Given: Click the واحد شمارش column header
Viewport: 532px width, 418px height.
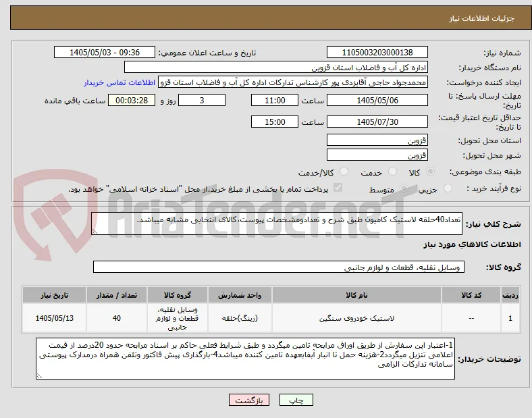Looking at the screenshot, I should pyautogui.click(x=240, y=295).
